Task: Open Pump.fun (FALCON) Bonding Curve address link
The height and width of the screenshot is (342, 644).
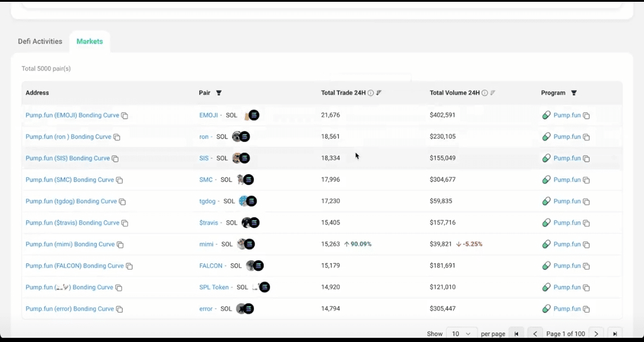Action: (75, 266)
